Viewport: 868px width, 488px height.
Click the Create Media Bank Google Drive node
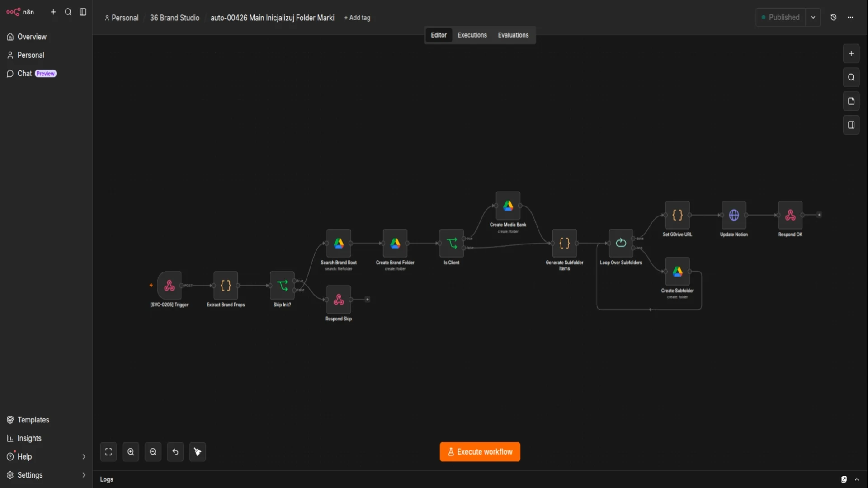tap(508, 206)
